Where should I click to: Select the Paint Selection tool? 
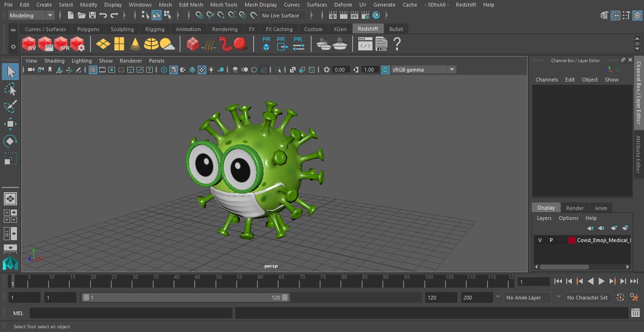pos(10,106)
